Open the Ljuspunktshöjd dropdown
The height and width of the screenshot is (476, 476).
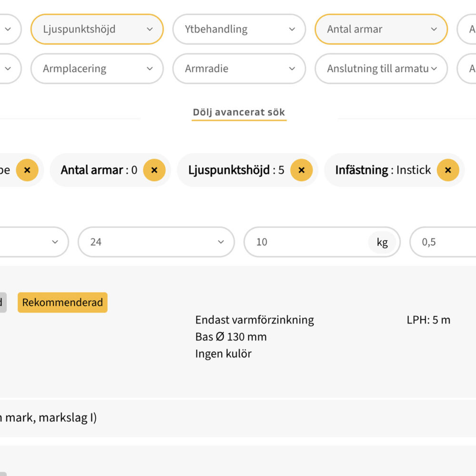[97, 29]
